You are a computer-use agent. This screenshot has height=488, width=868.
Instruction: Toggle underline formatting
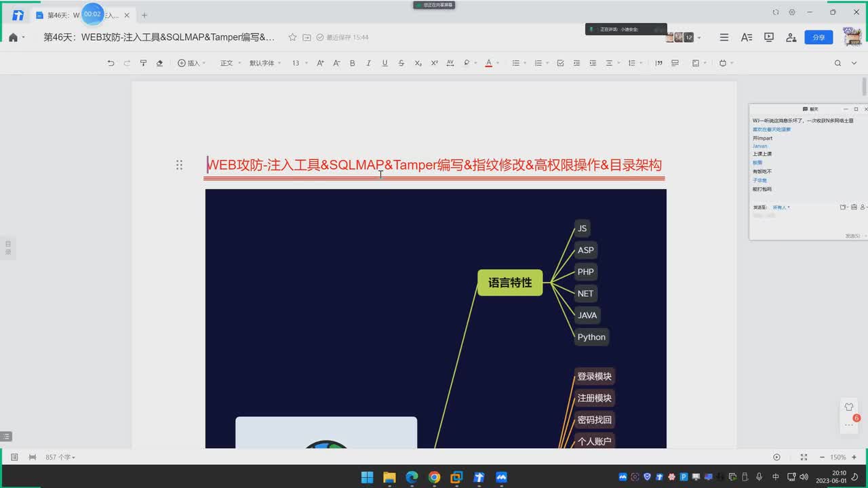coord(384,63)
